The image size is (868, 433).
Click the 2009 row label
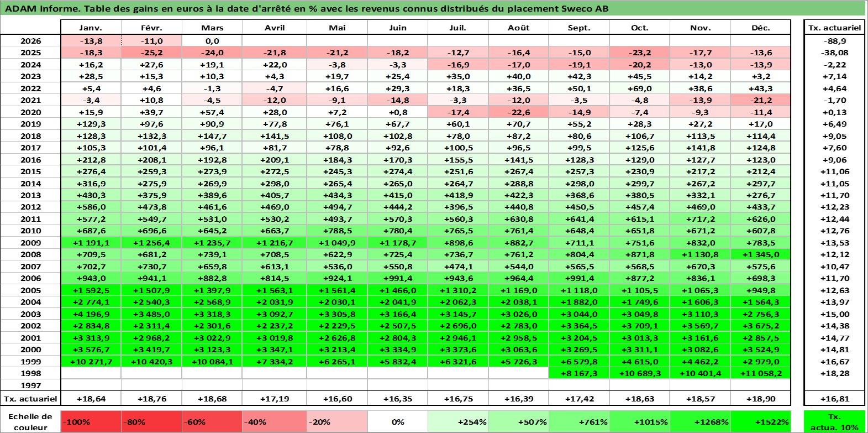(30, 243)
